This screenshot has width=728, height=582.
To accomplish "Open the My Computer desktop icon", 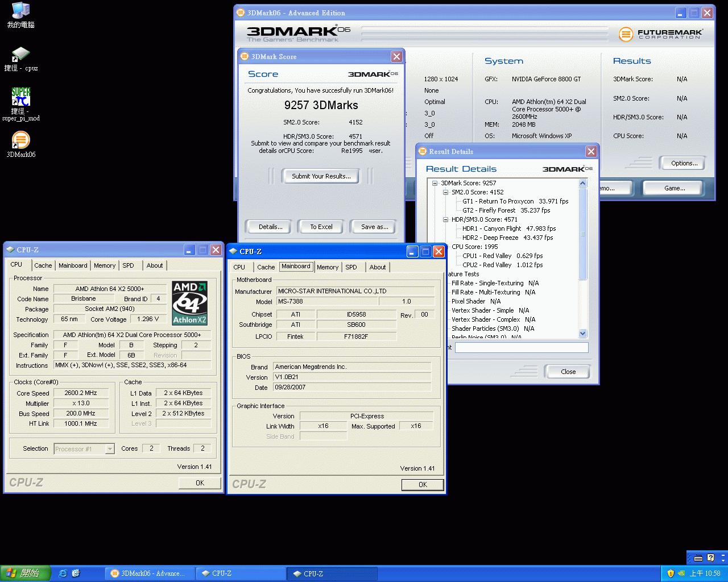I will pyautogui.click(x=20, y=15).
